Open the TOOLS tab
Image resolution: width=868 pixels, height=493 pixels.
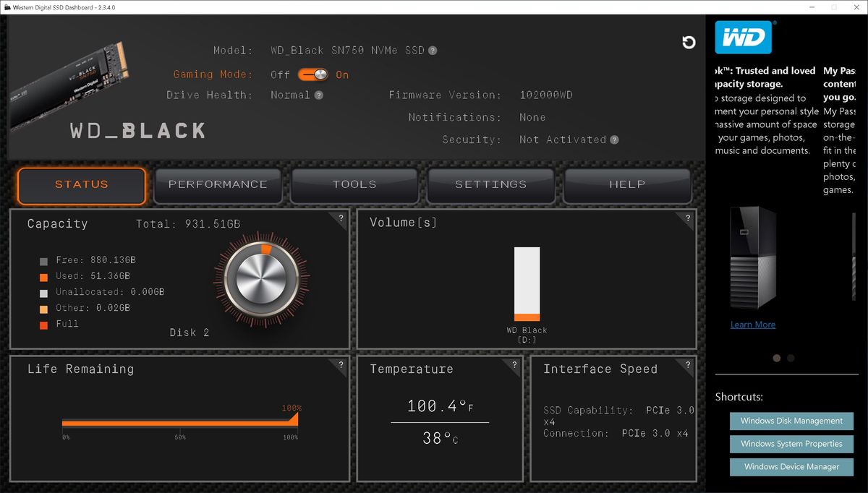pos(354,185)
